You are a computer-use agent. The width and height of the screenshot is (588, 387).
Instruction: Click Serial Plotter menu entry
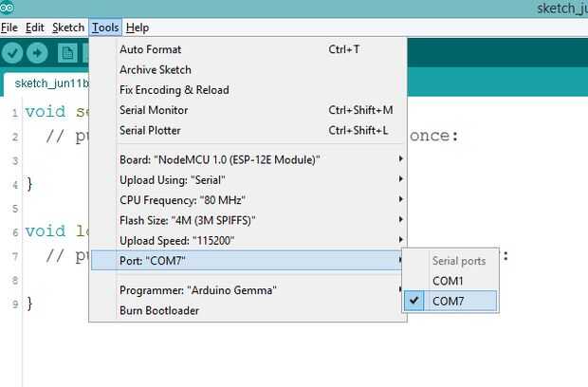[x=248, y=131]
